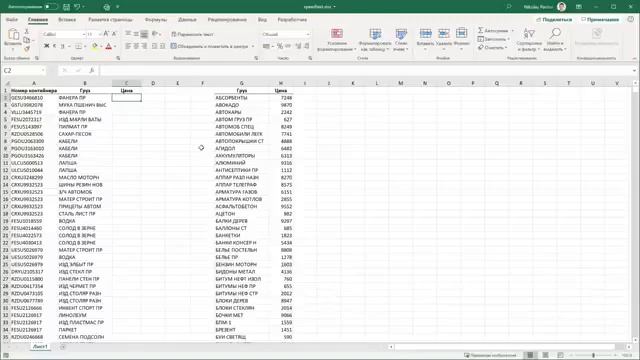This screenshot has height=360, width=640.
Task: Switch to the Формулы ribbon tab
Action: 156,20
